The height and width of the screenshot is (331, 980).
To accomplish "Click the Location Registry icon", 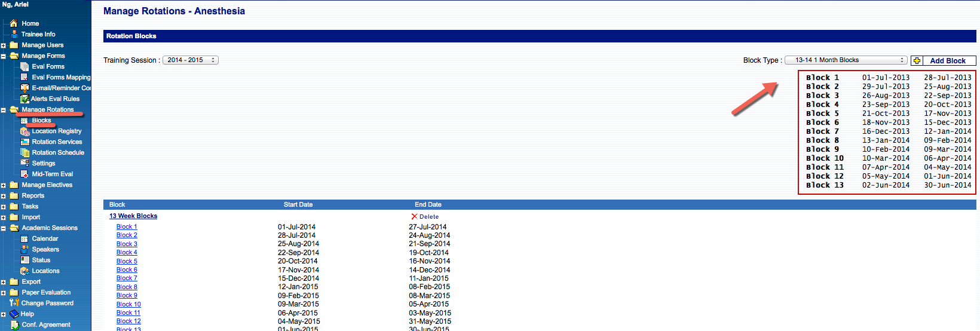I will pyautogui.click(x=24, y=131).
